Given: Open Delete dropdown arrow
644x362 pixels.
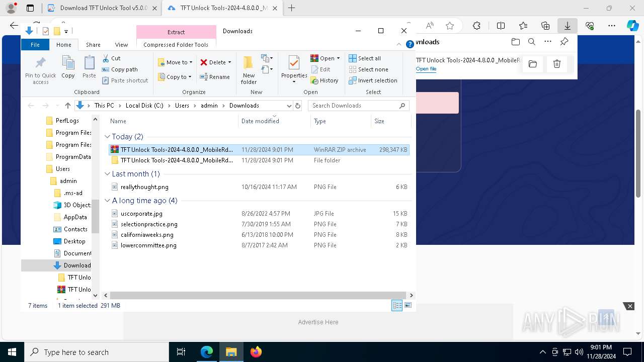Looking at the screenshot, I should coord(230,62).
